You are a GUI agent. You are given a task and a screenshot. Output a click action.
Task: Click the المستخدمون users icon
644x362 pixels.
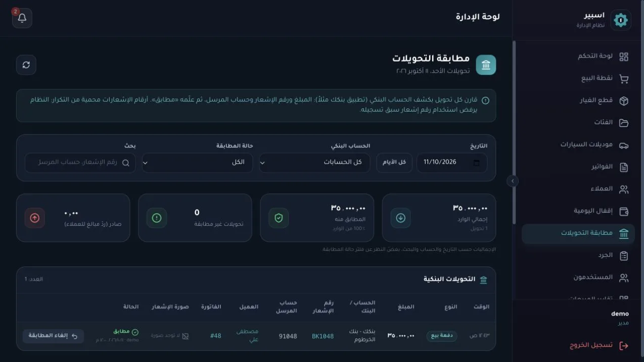[624, 278]
